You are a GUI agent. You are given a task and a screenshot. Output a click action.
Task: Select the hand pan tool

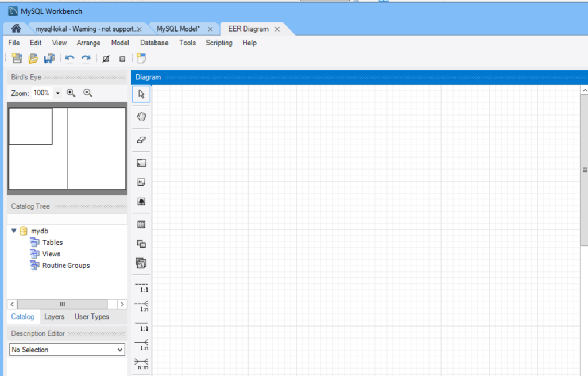141,117
